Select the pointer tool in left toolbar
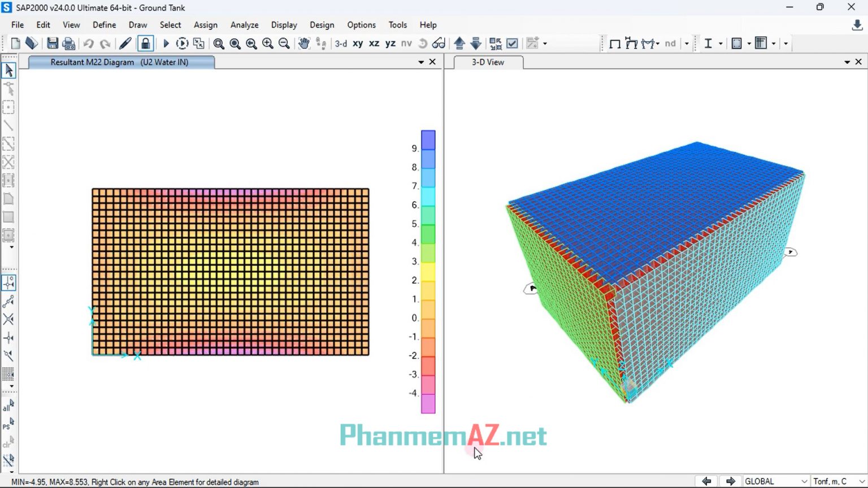Image resolution: width=868 pixels, height=488 pixels. 8,70
